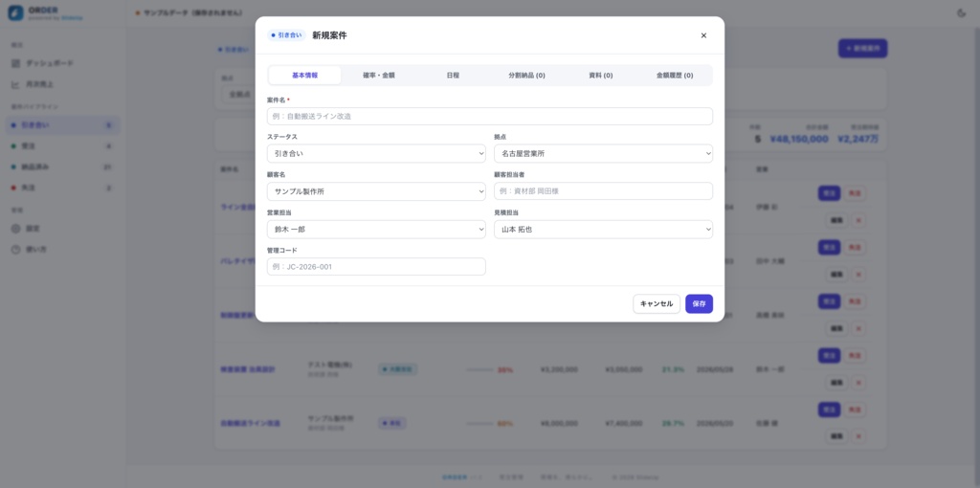Click 受注 button in 田中 大輔's row
The image size is (980, 488).
click(829, 248)
